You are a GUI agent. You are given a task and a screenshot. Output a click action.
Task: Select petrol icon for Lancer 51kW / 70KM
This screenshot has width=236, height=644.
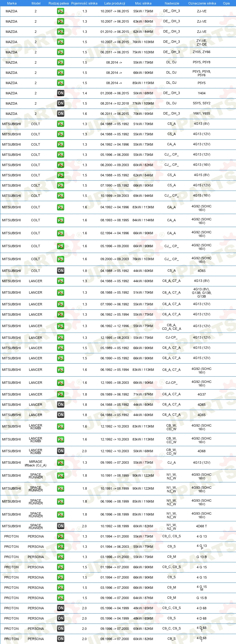point(61,293)
